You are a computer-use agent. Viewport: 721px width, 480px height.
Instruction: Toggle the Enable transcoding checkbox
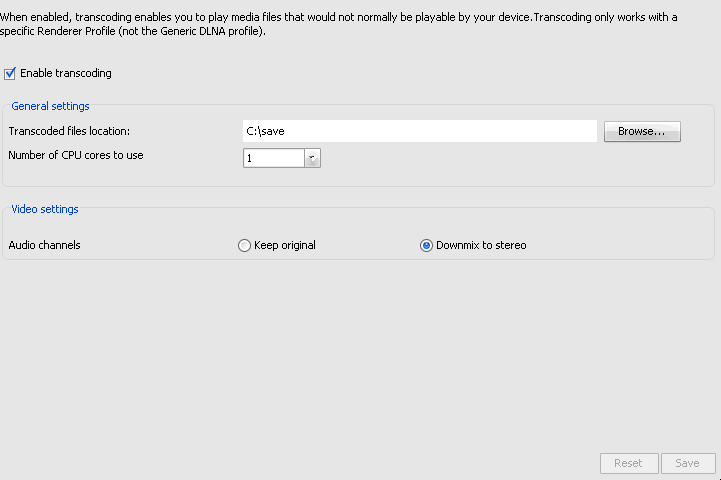coord(10,73)
